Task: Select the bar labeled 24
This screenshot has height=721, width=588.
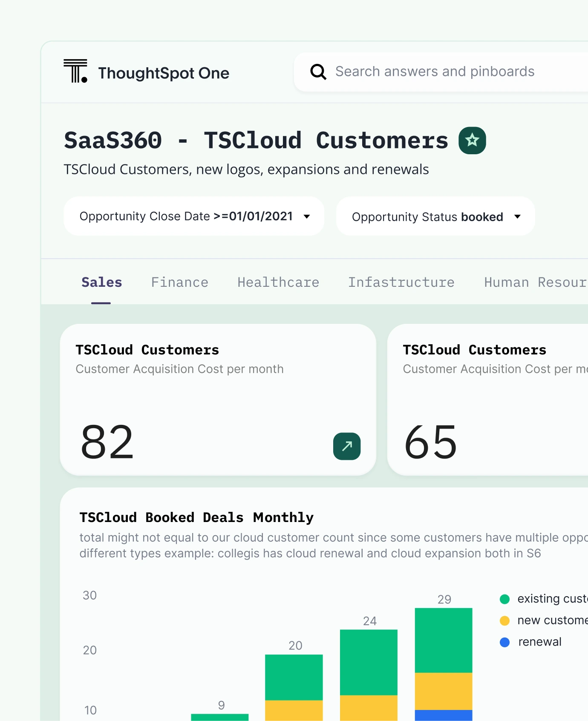Action: 369,673
